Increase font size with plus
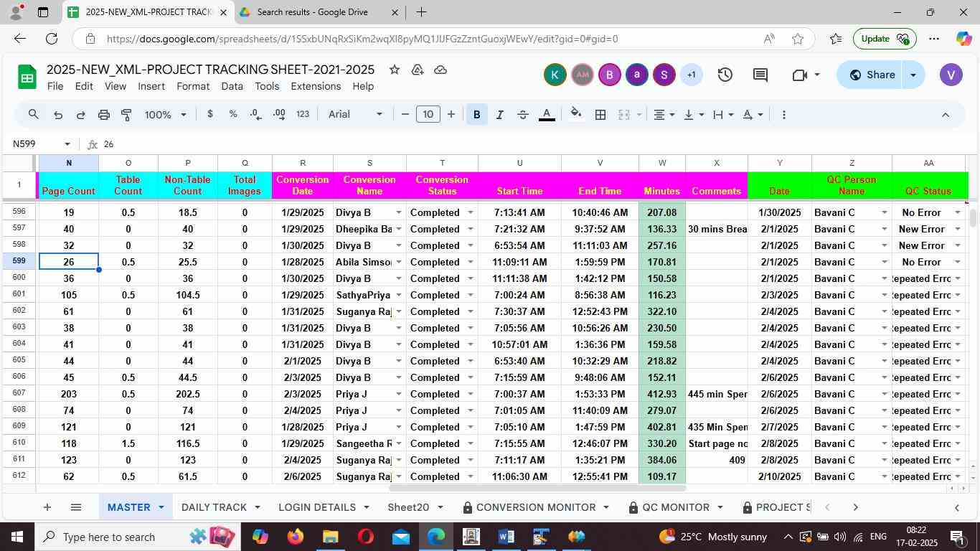This screenshot has width=980, height=551. coord(451,115)
